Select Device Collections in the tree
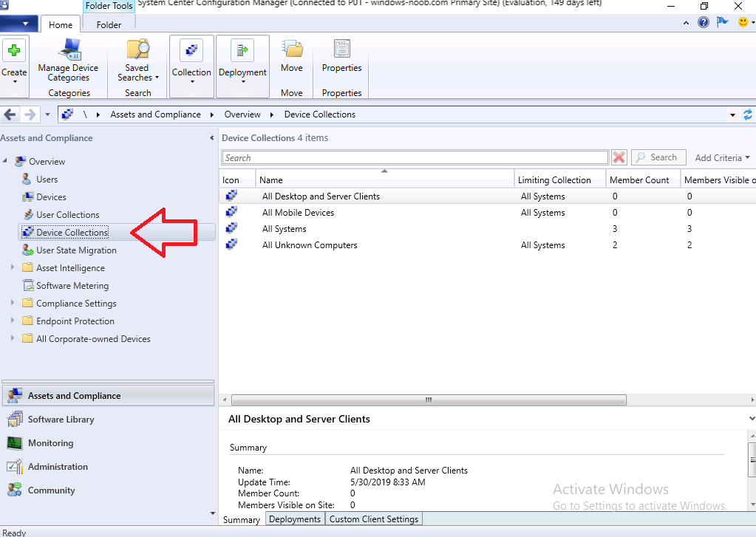Screen dimensions: 756x537 click(x=72, y=233)
